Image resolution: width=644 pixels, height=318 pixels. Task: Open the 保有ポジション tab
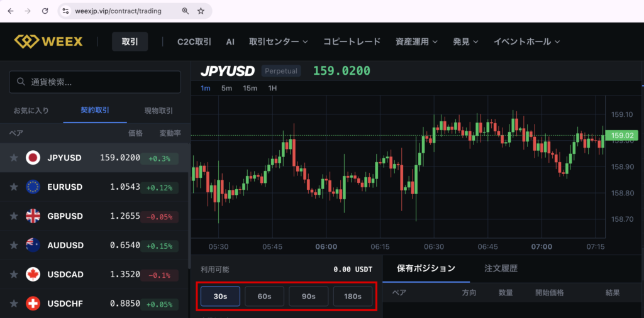(x=426, y=269)
